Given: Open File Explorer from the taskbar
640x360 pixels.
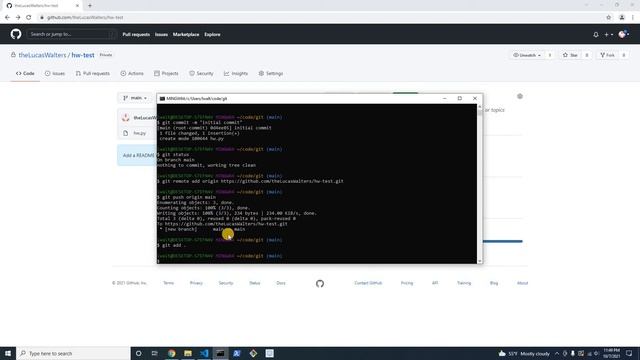Looking at the screenshot, I should (188, 353).
